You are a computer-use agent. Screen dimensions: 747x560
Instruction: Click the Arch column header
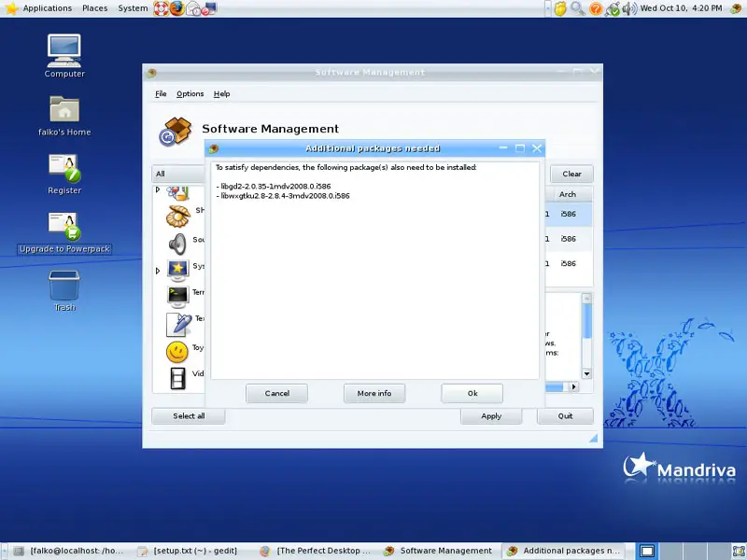pos(569,194)
